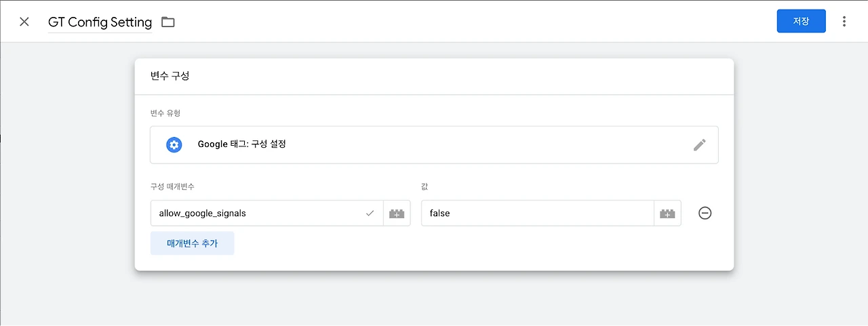Viewport: 868px width, 326px height.
Task: Click the blue gear Google tag icon
Action: coord(174,144)
